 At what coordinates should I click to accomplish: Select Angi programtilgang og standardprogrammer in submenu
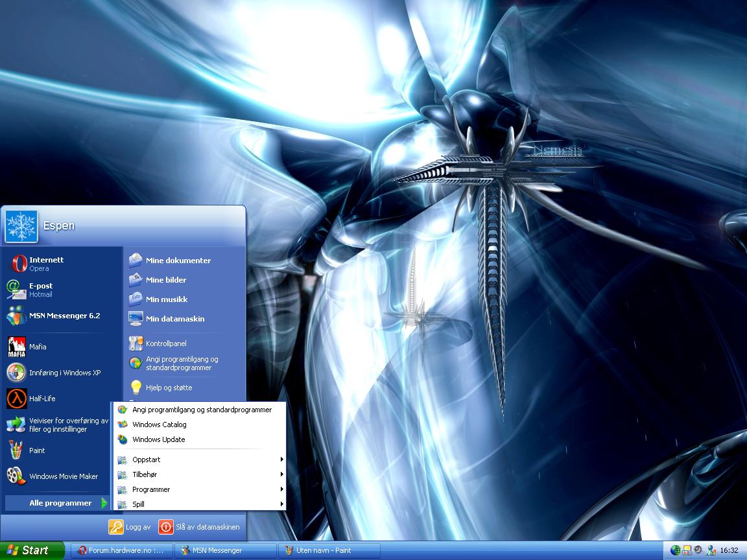click(199, 410)
